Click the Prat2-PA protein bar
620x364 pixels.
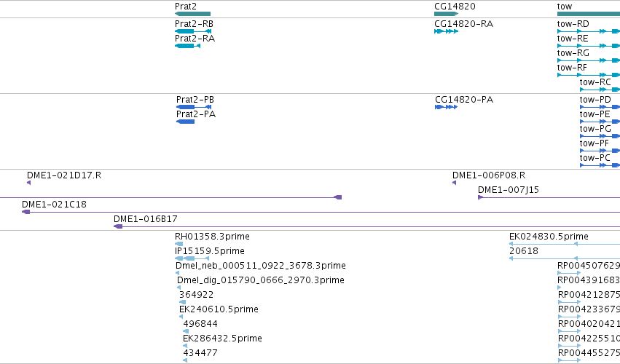point(186,122)
